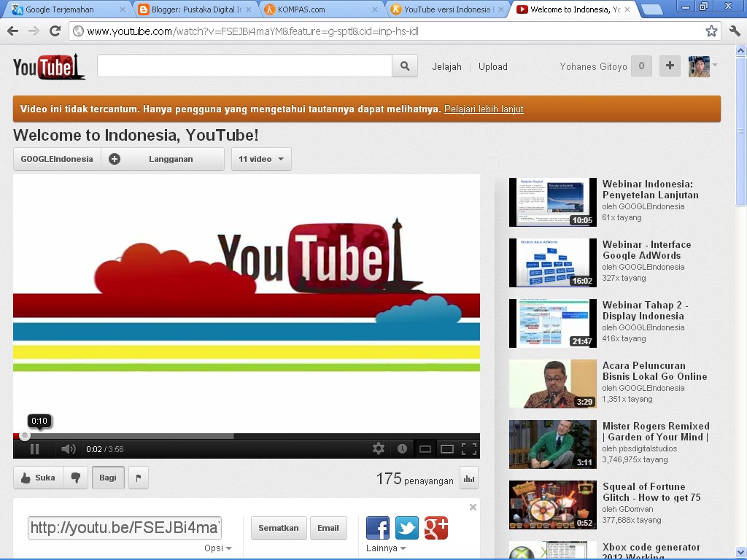The image size is (747, 560).
Task: Click Langganan subscribe button
Action: [163, 159]
